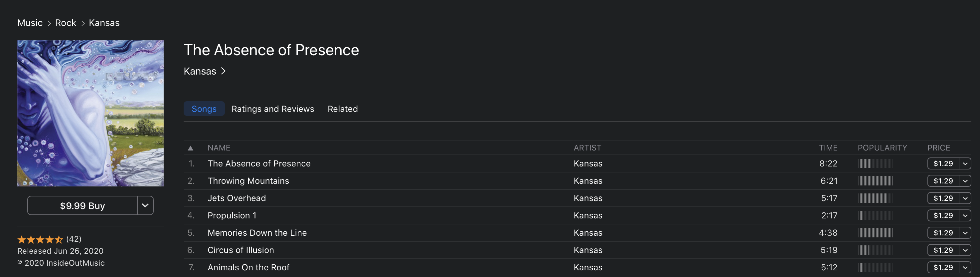Open Rock genre breadcrumb link
The width and height of the screenshot is (980, 277).
[66, 23]
